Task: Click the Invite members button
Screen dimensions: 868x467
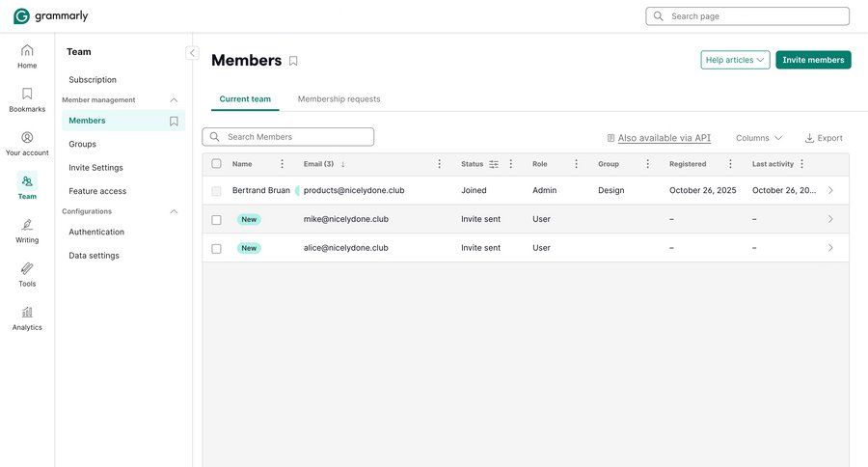Action: click(x=813, y=60)
